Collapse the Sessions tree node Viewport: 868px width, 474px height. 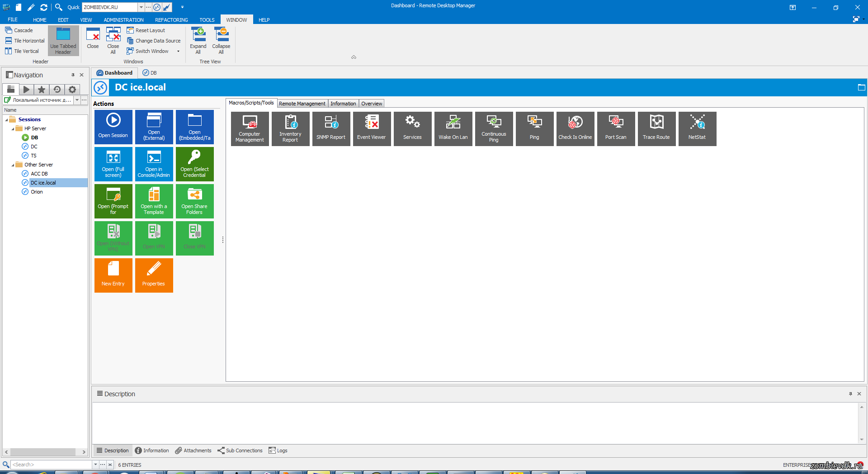click(6, 120)
